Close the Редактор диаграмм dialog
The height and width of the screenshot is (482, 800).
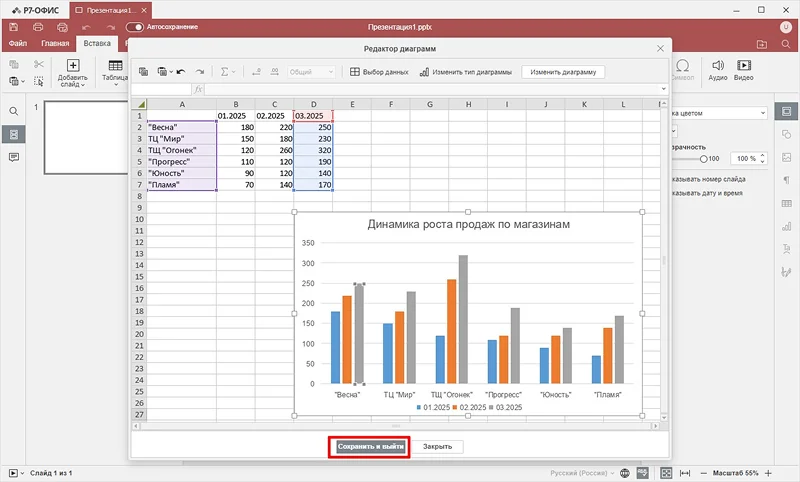(x=660, y=48)
